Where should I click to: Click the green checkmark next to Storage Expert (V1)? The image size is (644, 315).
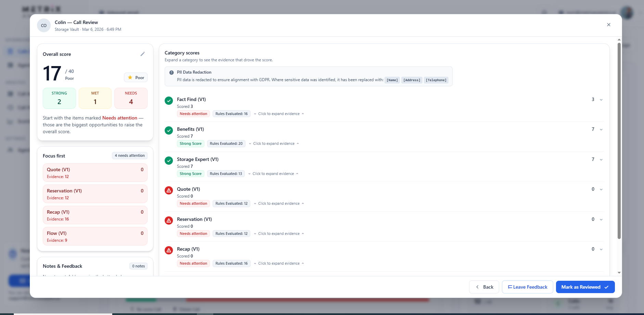coord(168,161)
